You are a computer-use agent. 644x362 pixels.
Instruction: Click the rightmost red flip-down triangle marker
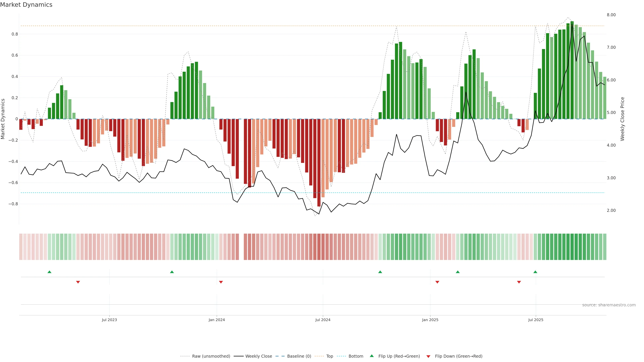pos(519,282)
